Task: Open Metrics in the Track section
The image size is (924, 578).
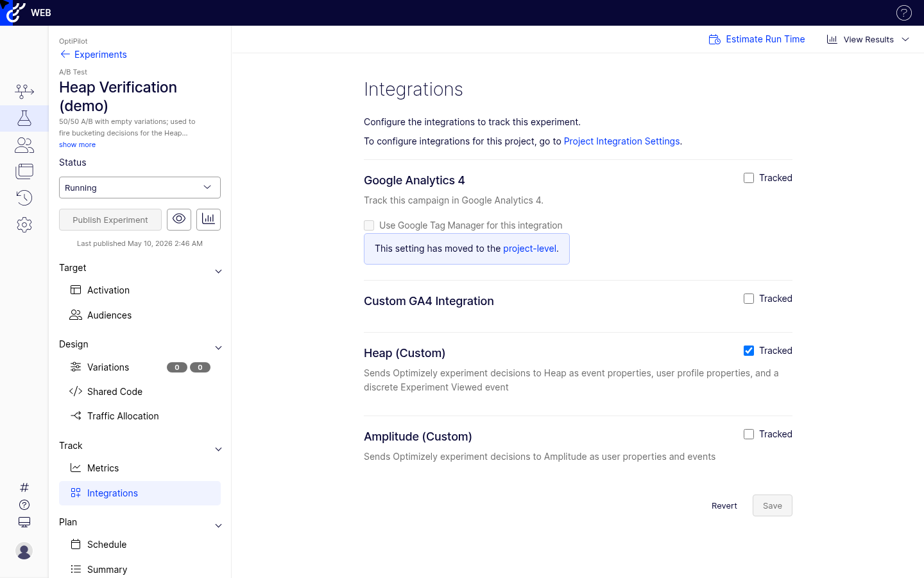Action: [140, 468]
